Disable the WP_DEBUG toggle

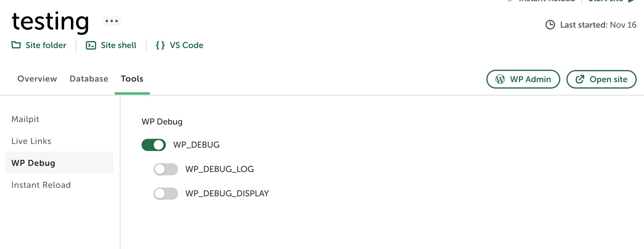[154, 145]
